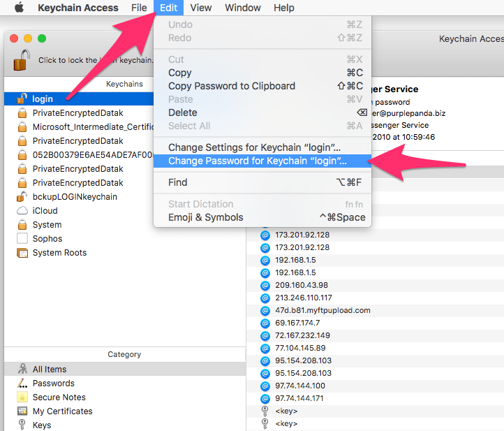Select the first 173.201.92.128 entry
The width and height of the screenshot is (504, 431).
[375, 235]
